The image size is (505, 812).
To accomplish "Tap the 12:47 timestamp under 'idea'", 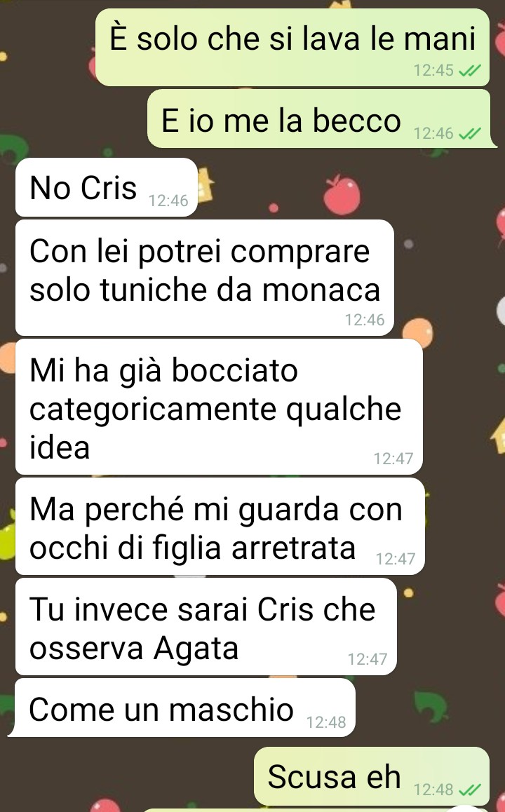I will click(x=393, y=459).
